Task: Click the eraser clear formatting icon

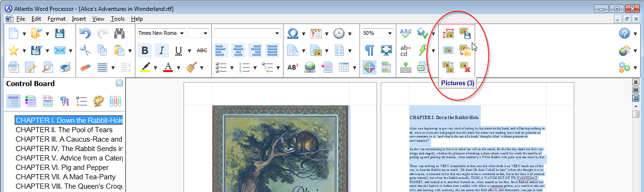Action: (85, 67)
